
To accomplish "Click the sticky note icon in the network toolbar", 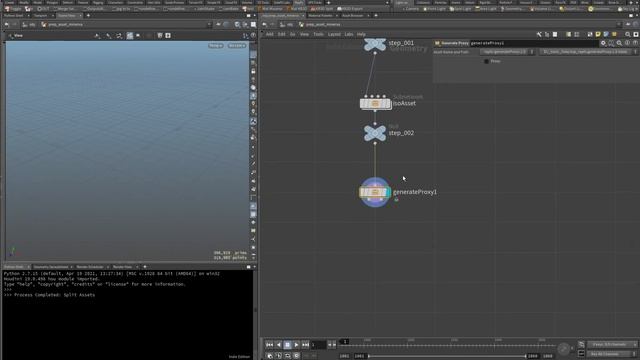I will 598,35.
